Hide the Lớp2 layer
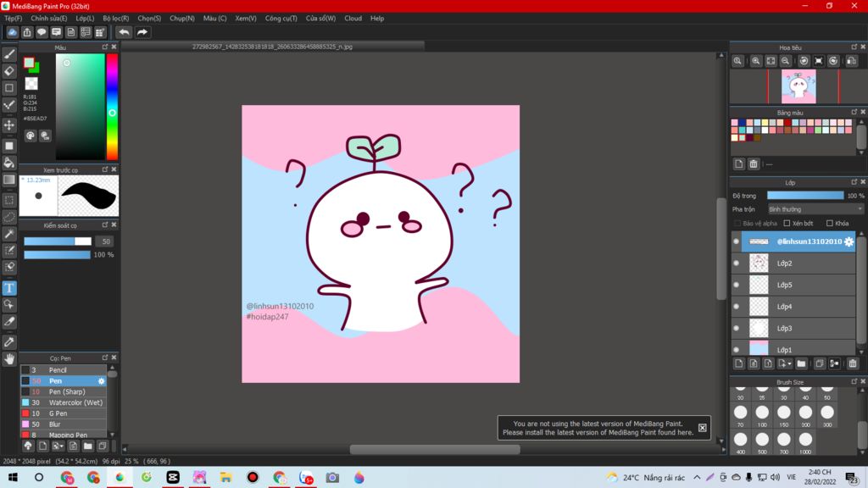 [737, 263]
